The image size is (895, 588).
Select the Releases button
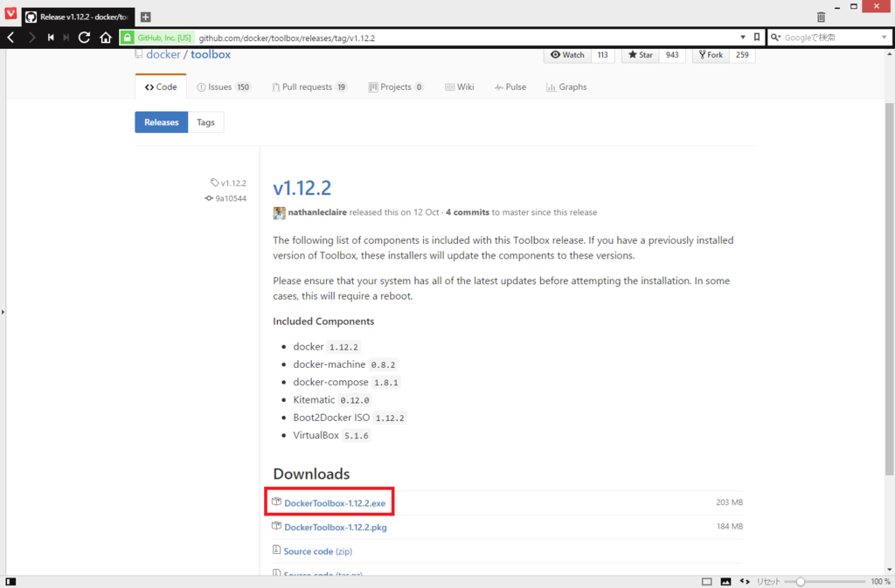coord(162,122)
